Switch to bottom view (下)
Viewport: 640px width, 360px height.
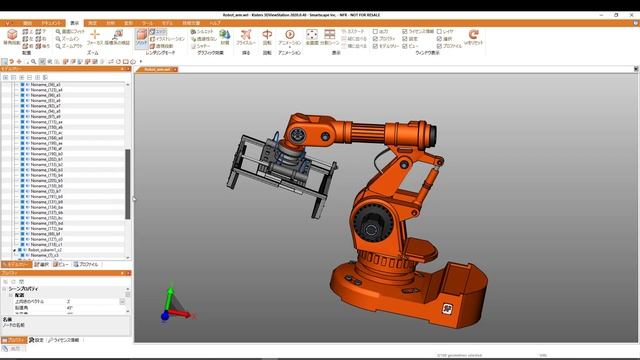pos(41,31)
